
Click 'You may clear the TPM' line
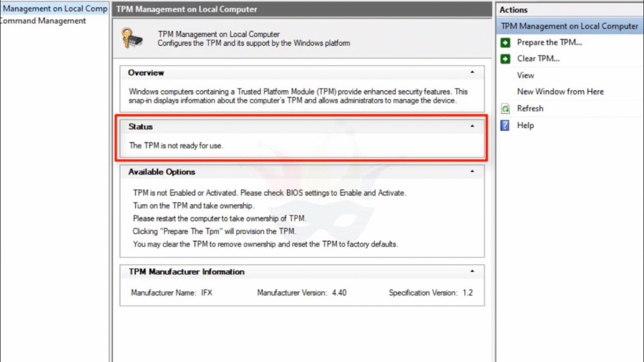coord(265,244)
